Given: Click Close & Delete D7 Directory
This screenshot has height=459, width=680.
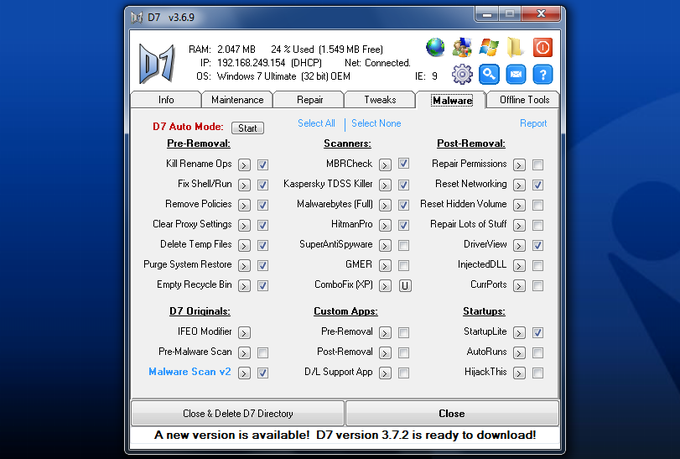Looking at the screenshot, I should click(x=238, y=413).
